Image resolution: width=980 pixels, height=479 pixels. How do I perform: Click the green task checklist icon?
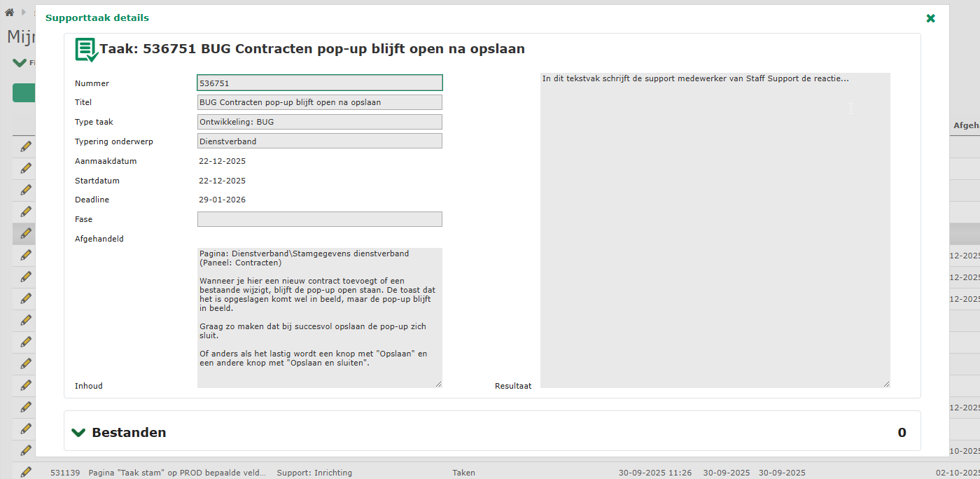click(x=86, y=50)
